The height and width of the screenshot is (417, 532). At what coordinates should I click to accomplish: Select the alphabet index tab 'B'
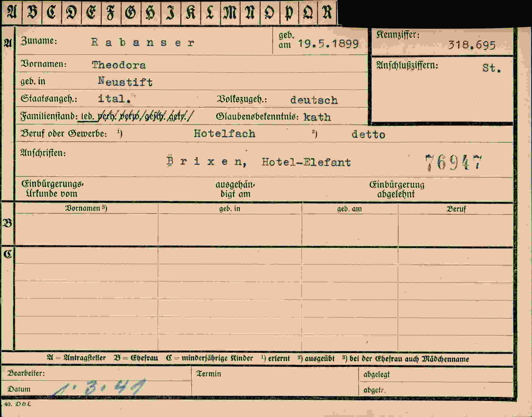click(x=32, y=13)
